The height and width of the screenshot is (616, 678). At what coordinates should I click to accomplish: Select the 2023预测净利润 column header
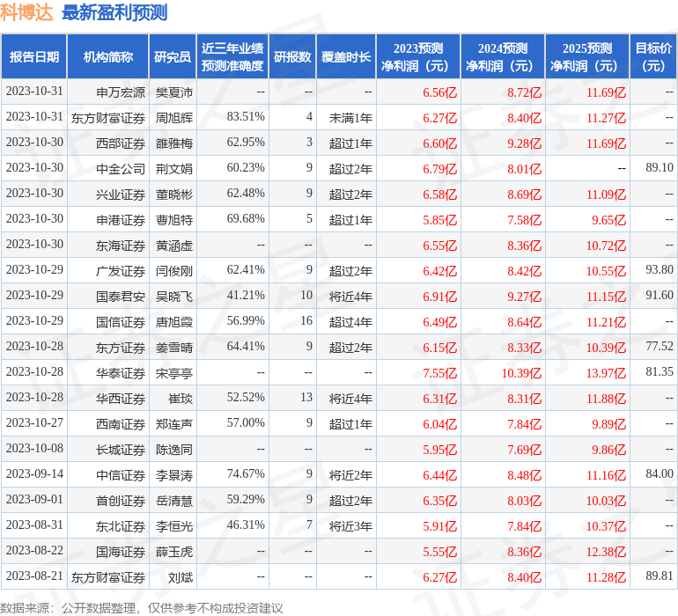coord(418,56)
